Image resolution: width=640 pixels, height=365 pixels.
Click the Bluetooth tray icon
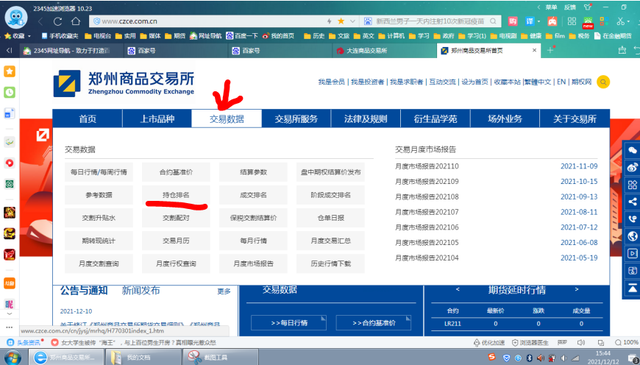tap(529, 358)
